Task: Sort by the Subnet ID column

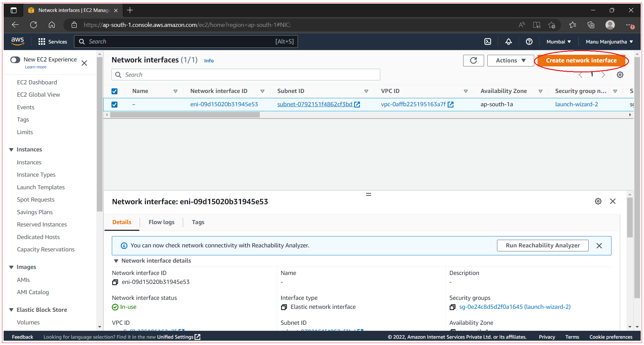Action: (366, 91)
